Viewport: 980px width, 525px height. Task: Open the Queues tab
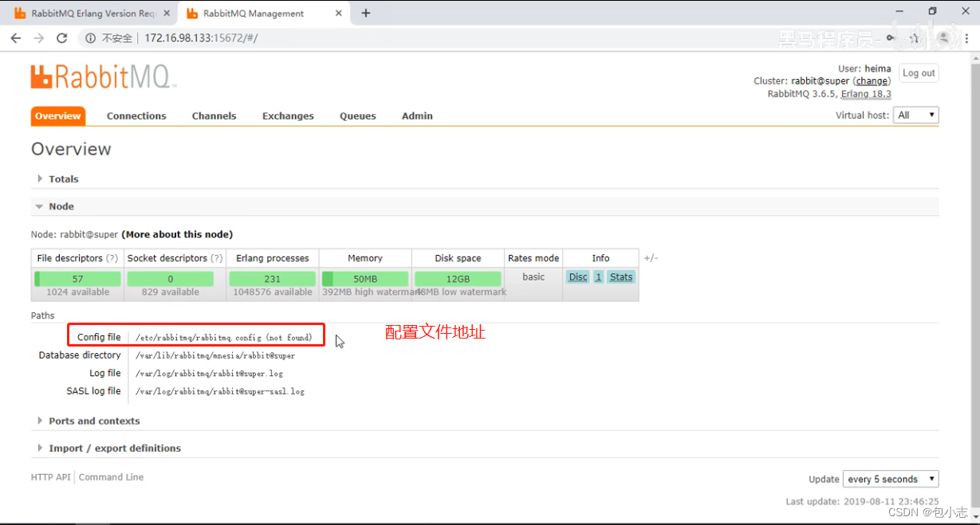(357, 116)
